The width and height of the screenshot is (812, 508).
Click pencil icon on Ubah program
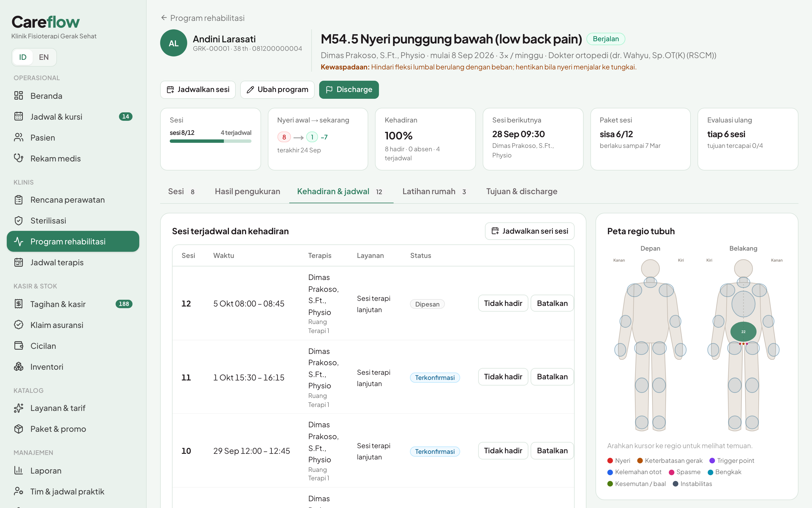pos(250,89)
